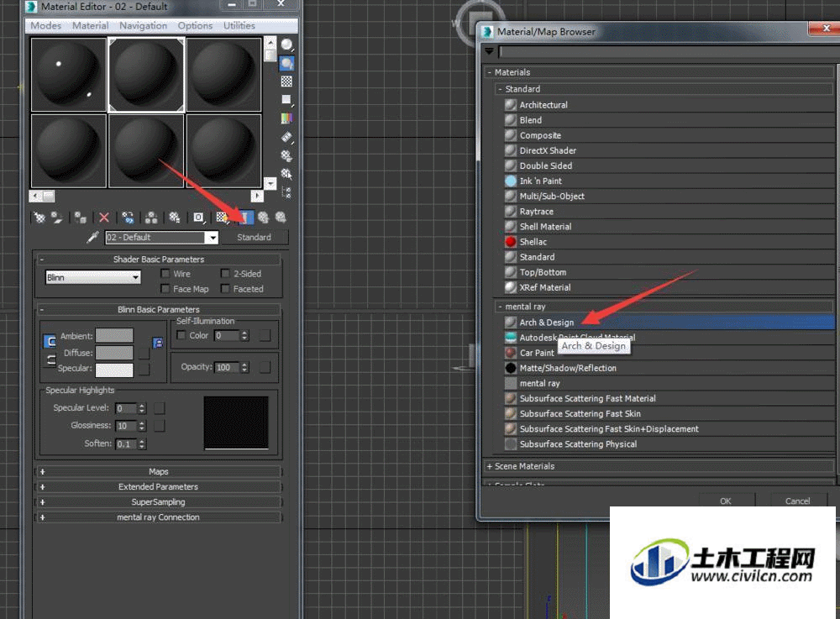Open the Blinn shader dropdown
The image size is (840, 619).
click(x=93, y=277)
